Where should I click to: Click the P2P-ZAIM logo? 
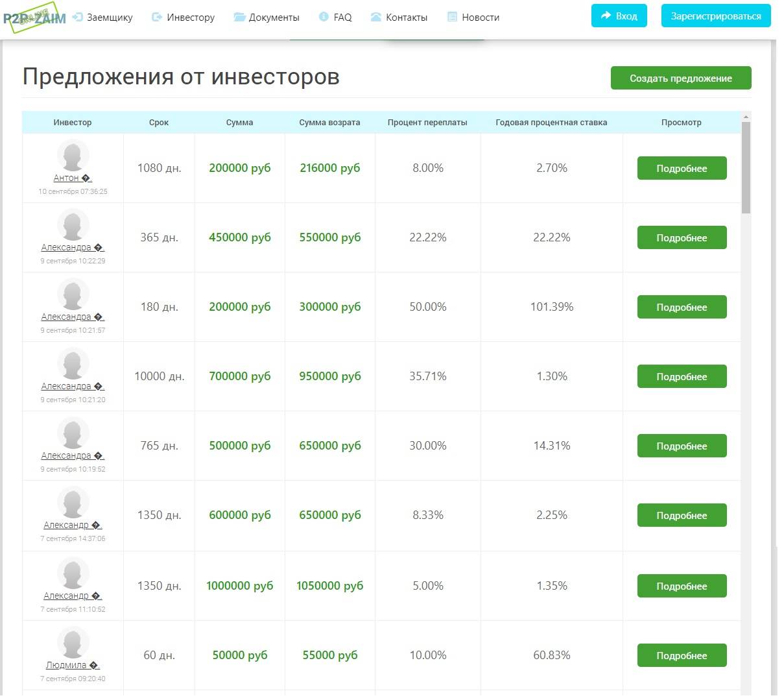[34, 17]
